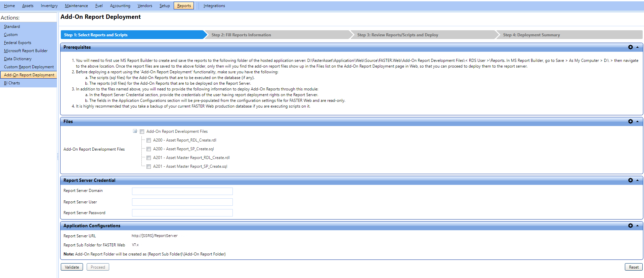The image size is (644, 278).
Task: Focus the Report Server User field
Action: click(182, 202)
